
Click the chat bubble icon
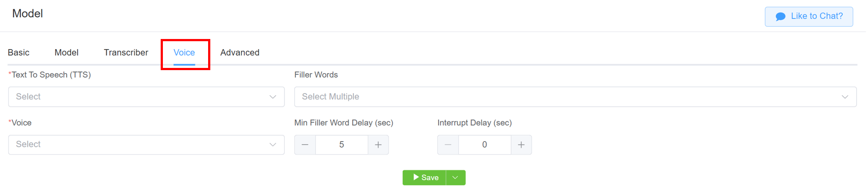click(780, 17)
